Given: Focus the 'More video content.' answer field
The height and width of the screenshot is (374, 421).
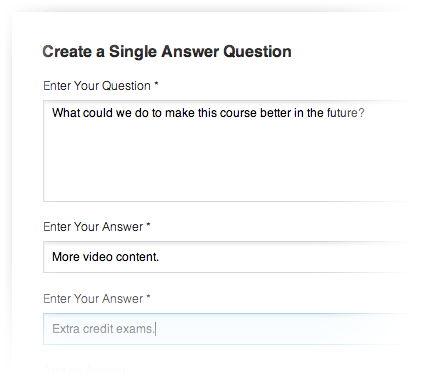Looking at the screenshot, I should click(227, 257).
